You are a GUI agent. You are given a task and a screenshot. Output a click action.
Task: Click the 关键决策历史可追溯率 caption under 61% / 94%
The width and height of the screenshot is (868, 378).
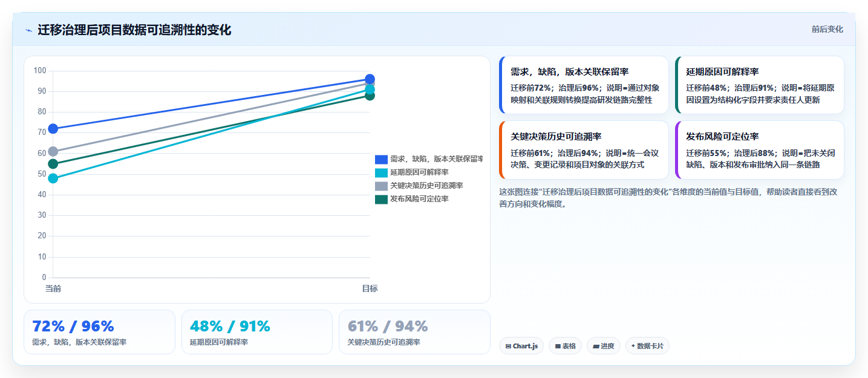(383, 342)
